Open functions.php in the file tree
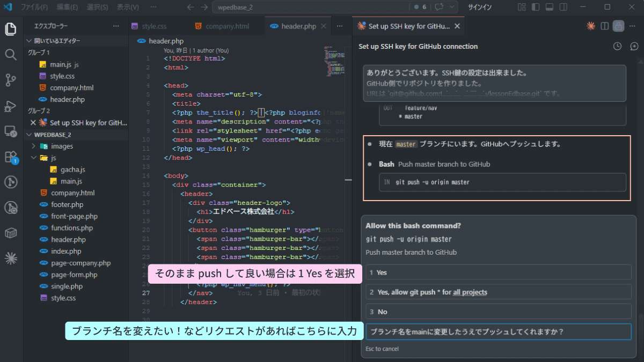The height and width of the screenshot is (362, 644). (x=72, y=228)
